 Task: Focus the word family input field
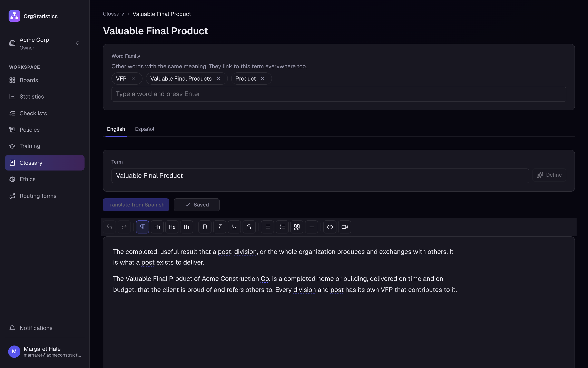point(339,94)
